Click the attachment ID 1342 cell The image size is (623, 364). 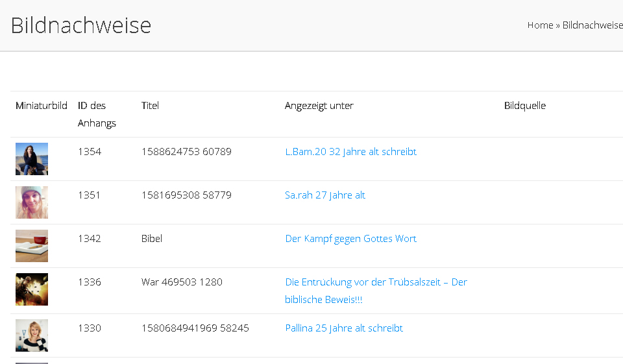pos(90,239)
